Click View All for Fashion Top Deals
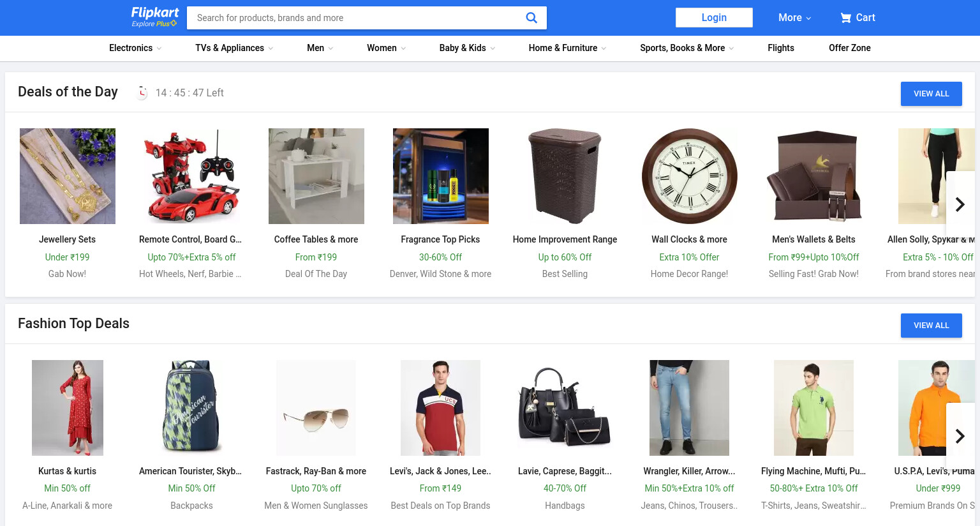 932,326
